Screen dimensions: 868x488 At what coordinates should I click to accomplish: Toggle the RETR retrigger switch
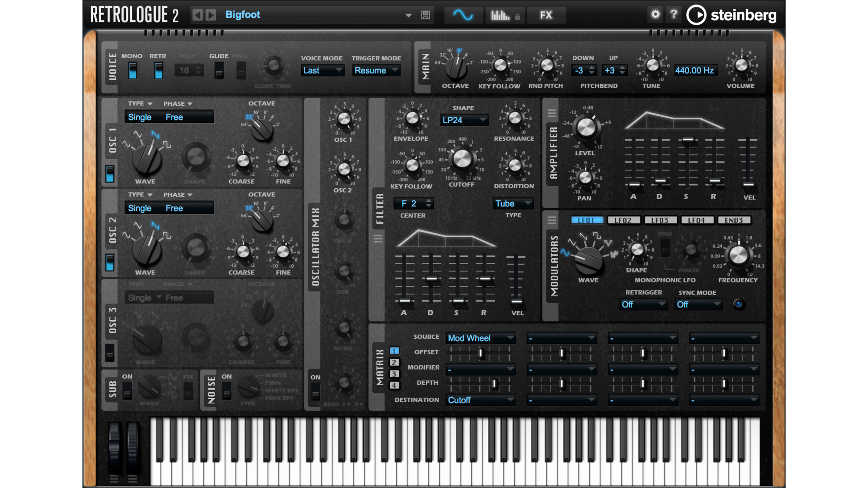[158, 70]
